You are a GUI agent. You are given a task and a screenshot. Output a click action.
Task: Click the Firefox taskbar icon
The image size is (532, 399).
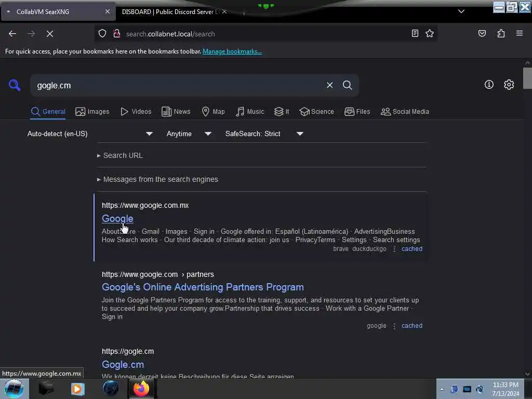coord(141,389)
